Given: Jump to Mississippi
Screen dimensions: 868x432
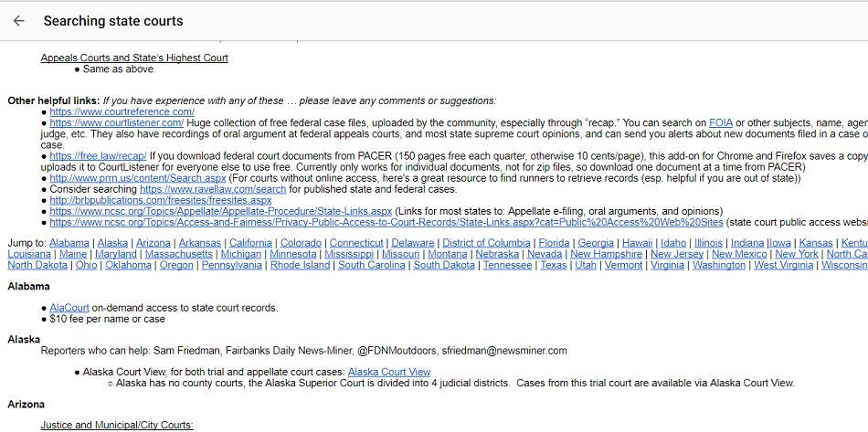Looking at the screenshot, I should 349,254.
